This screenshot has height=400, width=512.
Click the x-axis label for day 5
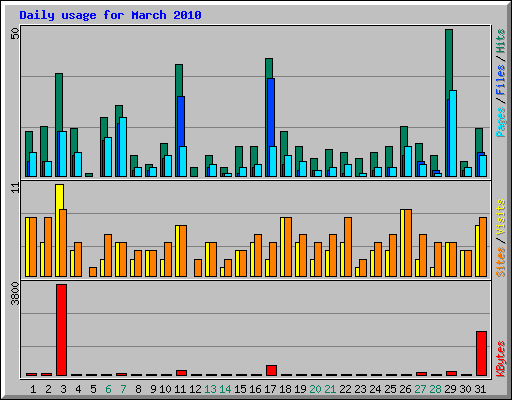[x=93, y=389]
